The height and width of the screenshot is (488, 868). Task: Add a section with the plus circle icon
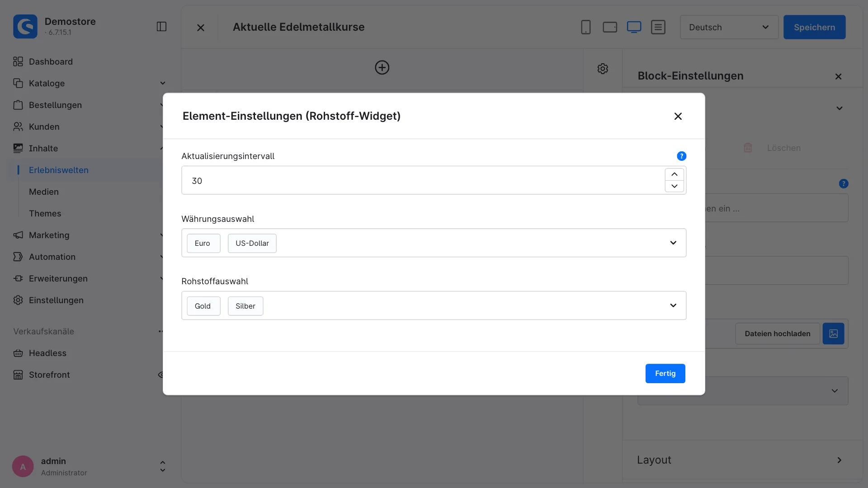[382, 67]
